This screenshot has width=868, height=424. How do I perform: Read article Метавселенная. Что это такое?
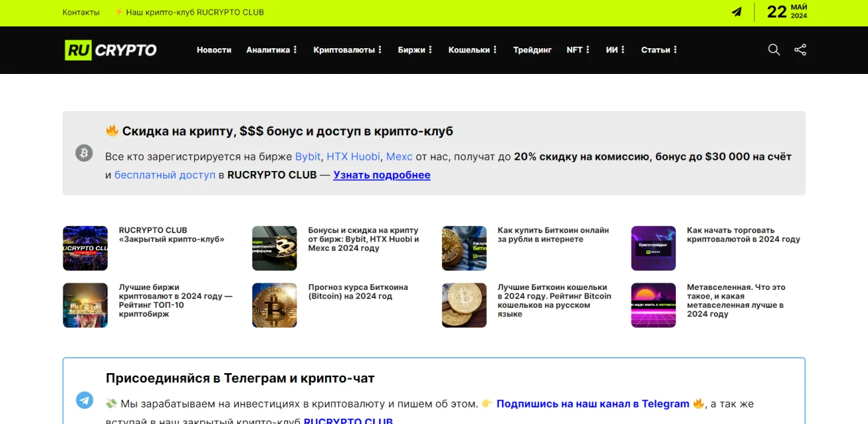click(737, 300)
